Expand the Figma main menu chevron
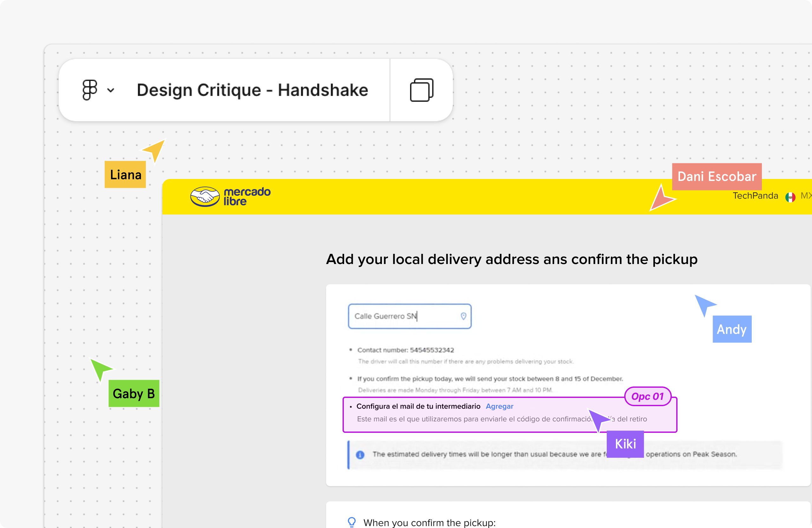Image resolution: width=812 pixels, height=528 pixels. click(x=111, y=90)
